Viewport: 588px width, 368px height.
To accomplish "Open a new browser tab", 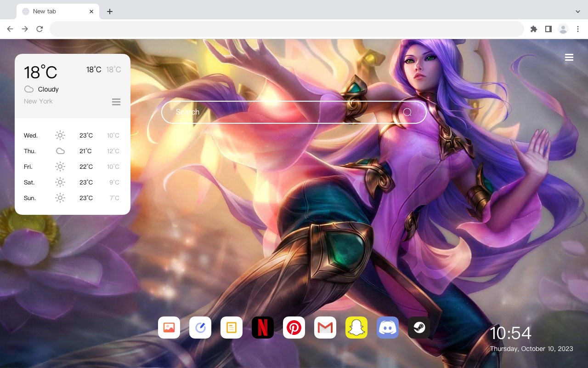I will click(110, 11).
